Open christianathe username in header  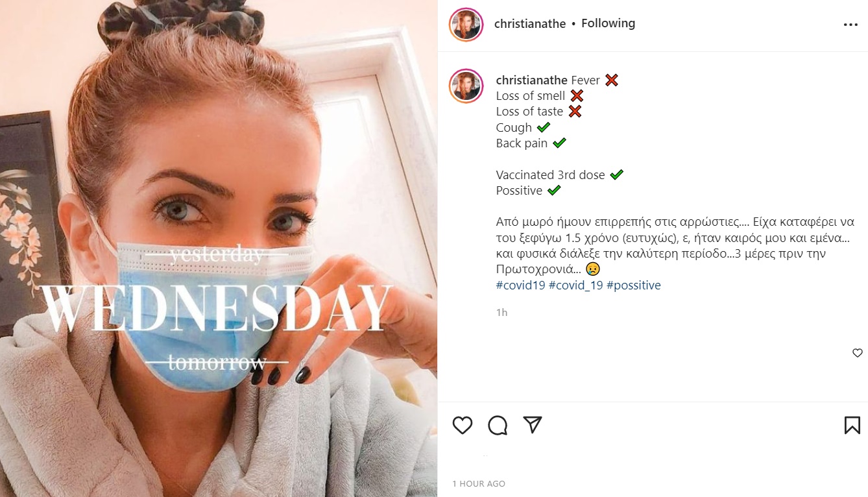(530, 24)
